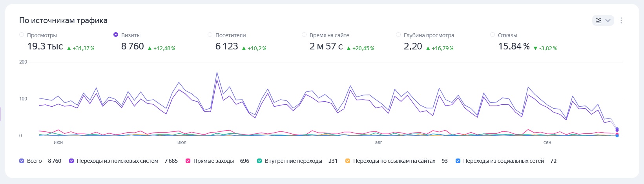Toggle the Прямые заходы series checkbox
Image resolution: width=644 pixels, height=184 pixels.
(188, 161)
